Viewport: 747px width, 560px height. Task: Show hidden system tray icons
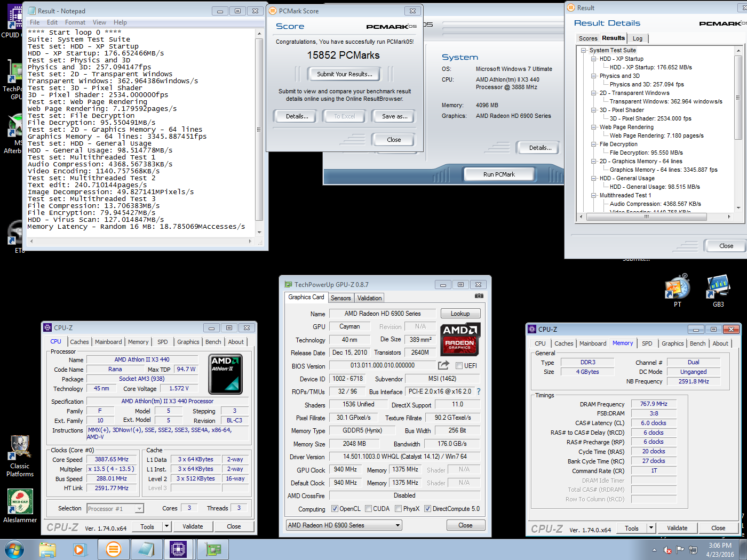coord(654,550)
